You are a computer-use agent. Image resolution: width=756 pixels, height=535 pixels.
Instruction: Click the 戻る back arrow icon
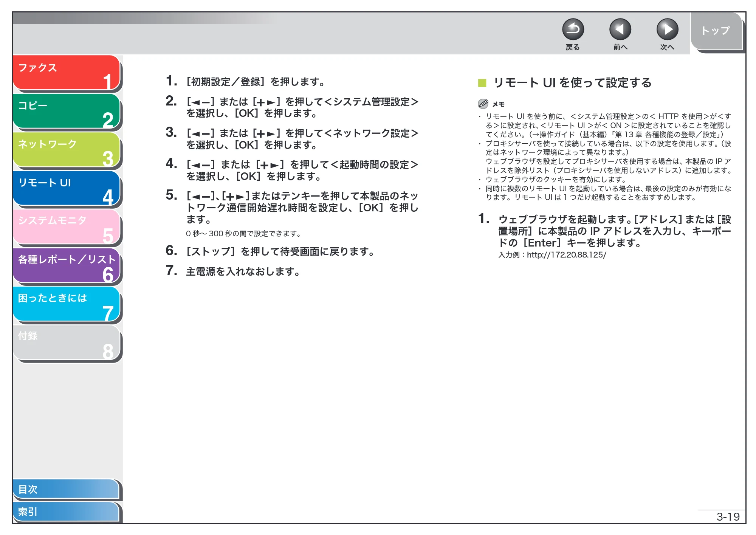click(x=573, y=29)
